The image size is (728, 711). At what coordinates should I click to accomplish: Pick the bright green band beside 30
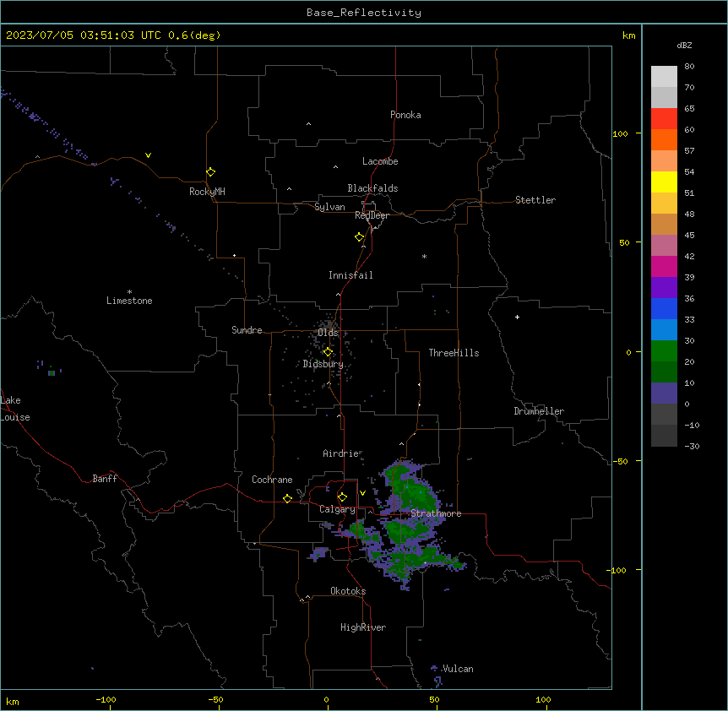tap(664, 351)
